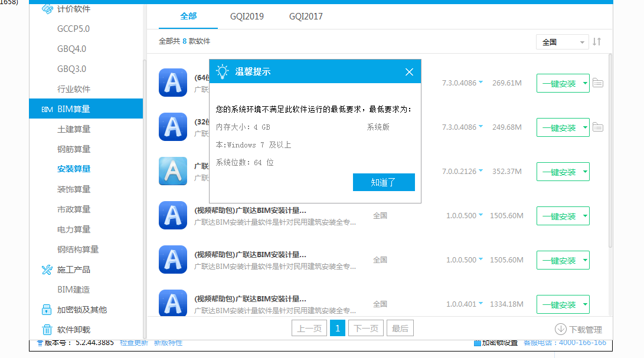The height and width of the screenshot is (358, 644).
Task: Click the 加密锁及其他 lock icon
Action: tap(47, 310)
